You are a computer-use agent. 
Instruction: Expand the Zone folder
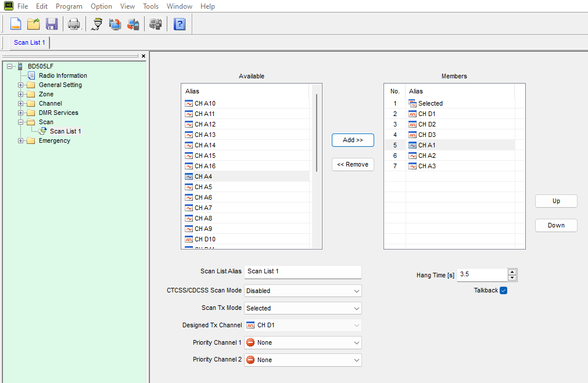click(20, 95)
